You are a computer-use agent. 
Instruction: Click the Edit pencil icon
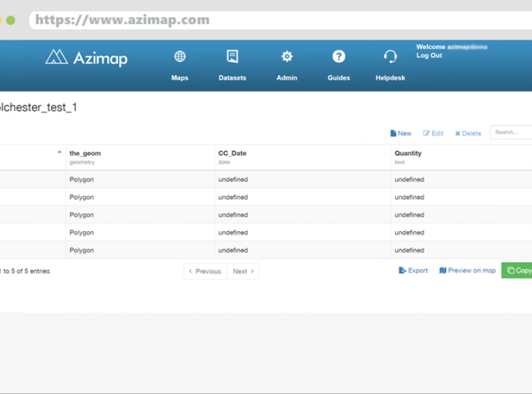[426, 133]
